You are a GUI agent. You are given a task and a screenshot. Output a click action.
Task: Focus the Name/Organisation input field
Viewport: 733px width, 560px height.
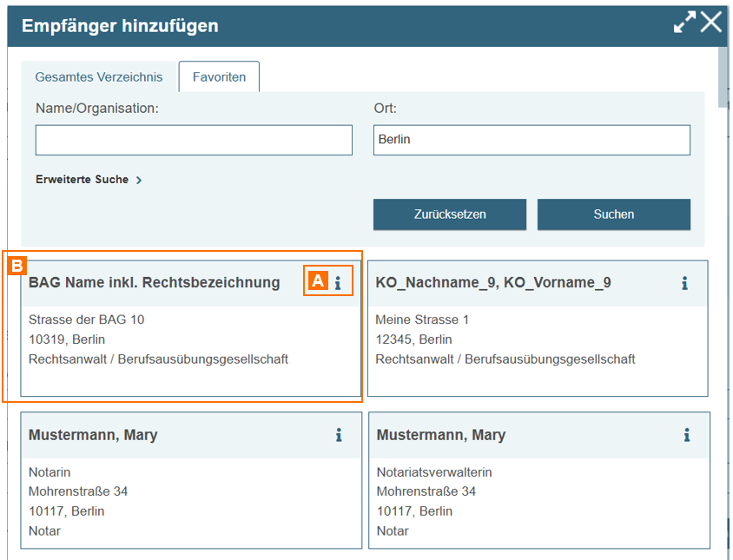(194, 140)
